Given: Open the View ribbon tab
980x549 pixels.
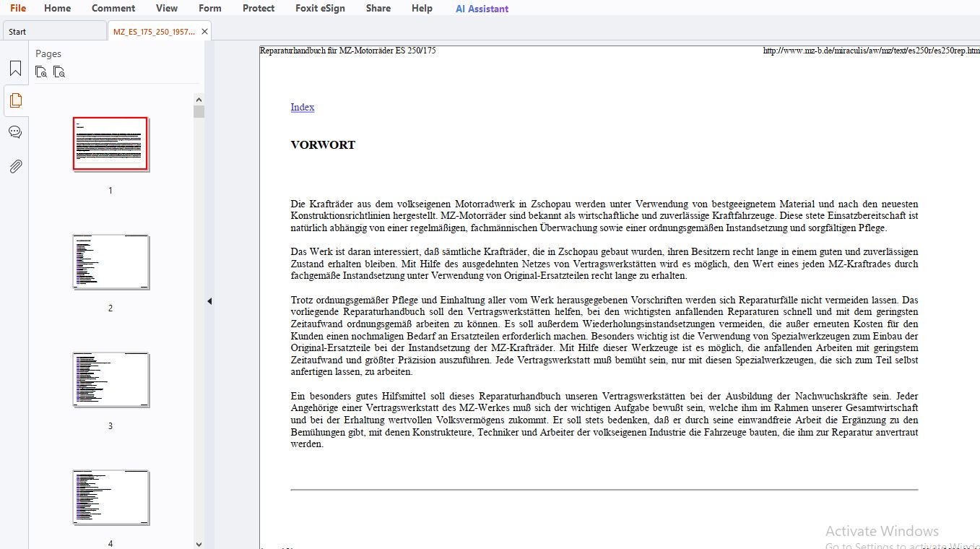Looking at the screenshot, I should point(167,8).
